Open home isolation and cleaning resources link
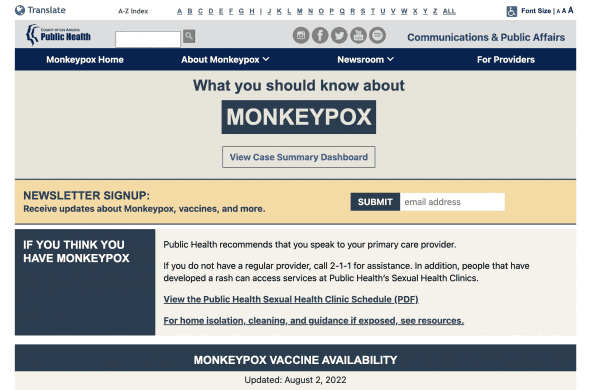The image size is (600, 390). click(313, 320)
